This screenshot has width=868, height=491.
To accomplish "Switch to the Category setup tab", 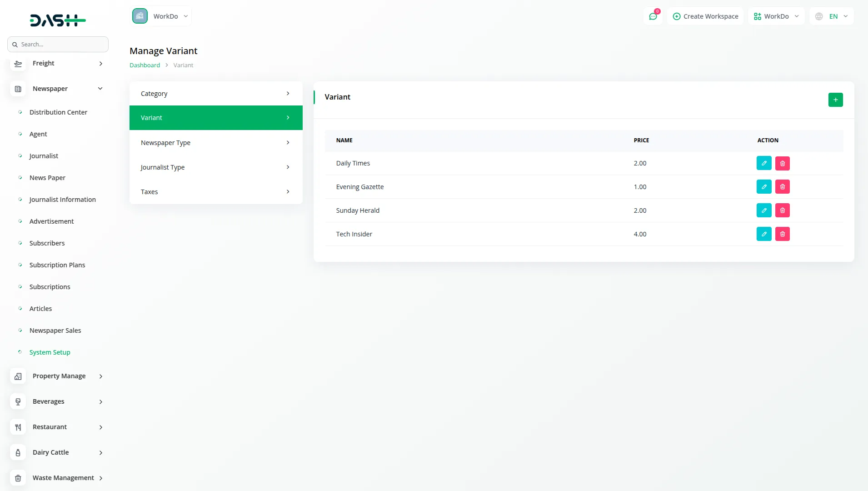I will coord(215,94).
